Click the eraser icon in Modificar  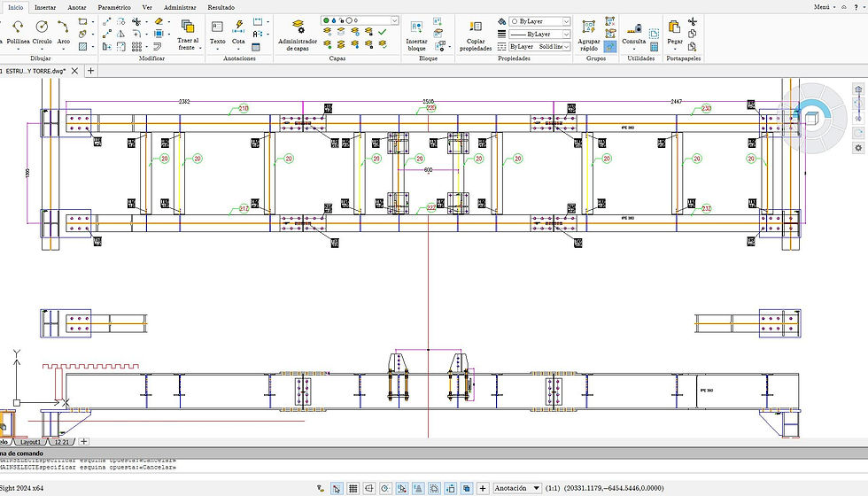[x=159, y=21]
